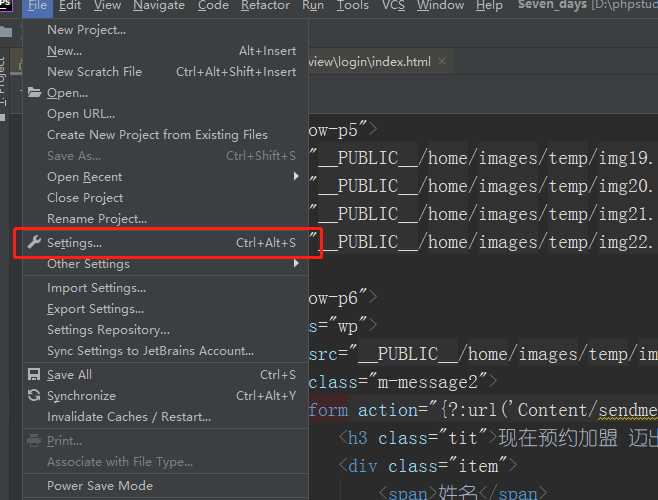658x500 pixels.
Task: Open the Refactor menu
Action: (x=265, y=5)
